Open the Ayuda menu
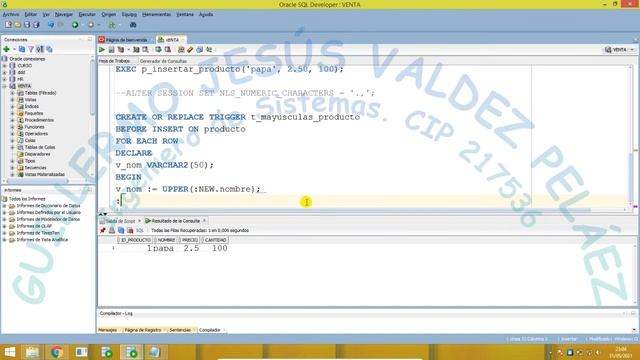 point(206,14)
